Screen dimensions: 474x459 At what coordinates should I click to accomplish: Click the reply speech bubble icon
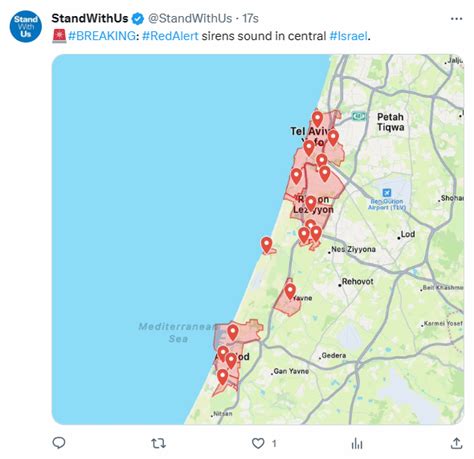click(x=59, y=443)
